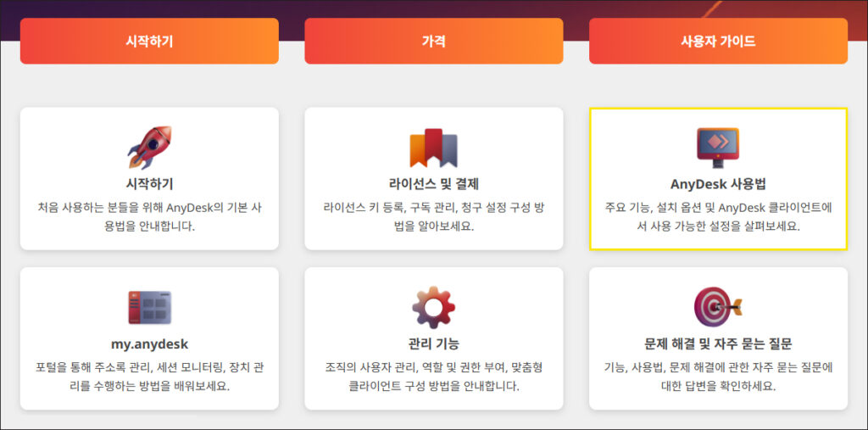Go to the 관리 기능 heading
868x430 pixels.
(x=433, y=343)
